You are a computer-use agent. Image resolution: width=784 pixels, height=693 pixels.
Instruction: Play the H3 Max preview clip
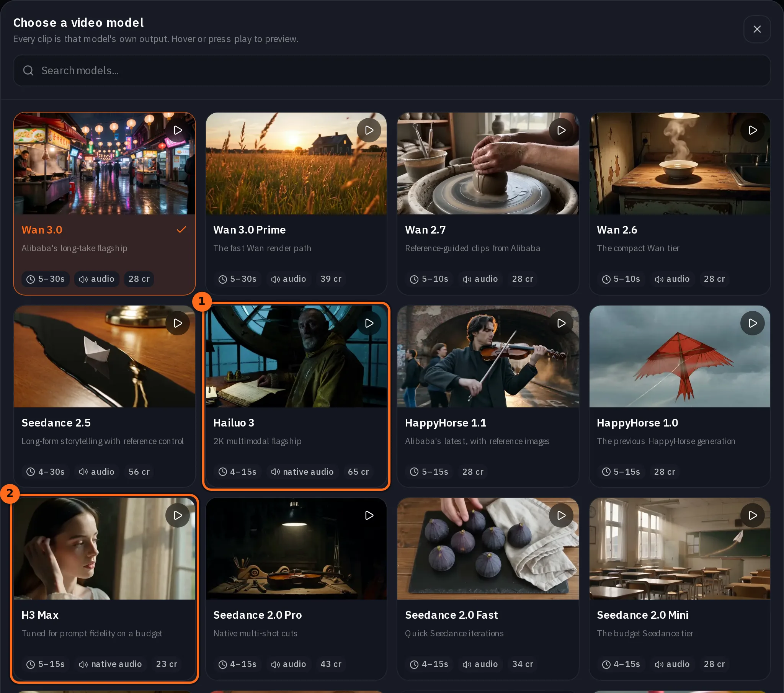pos(178,515)
